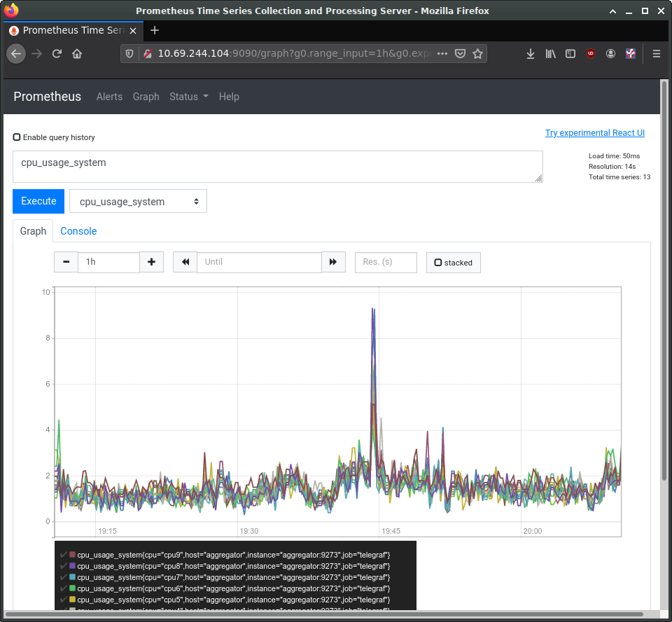
Task: Click the insecure connection lock icon
Action: pos(148,54)
